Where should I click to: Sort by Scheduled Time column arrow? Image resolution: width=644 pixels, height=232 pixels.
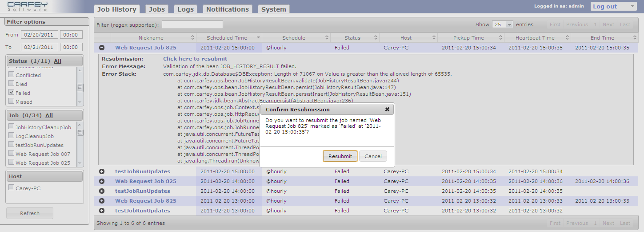257,38
